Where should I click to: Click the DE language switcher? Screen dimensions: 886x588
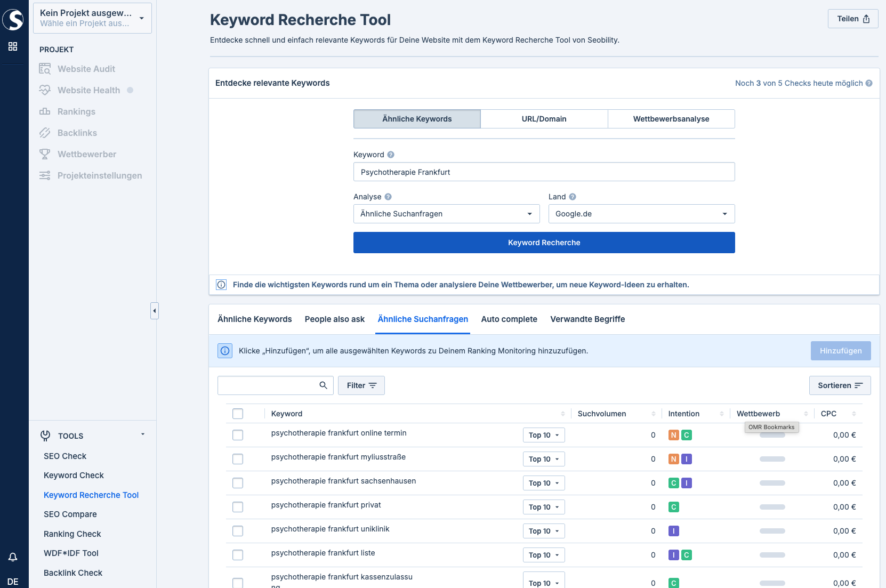[x=13, y=582]
